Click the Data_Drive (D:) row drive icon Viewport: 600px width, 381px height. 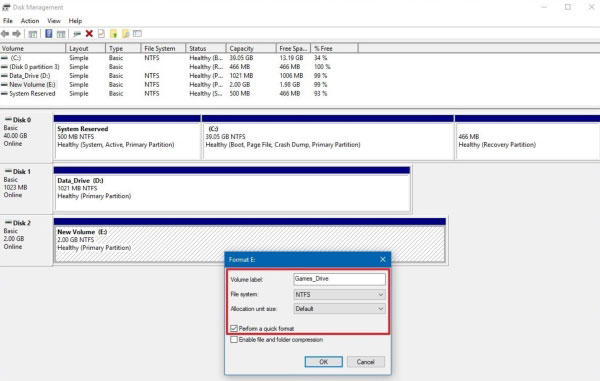(5, 76)
